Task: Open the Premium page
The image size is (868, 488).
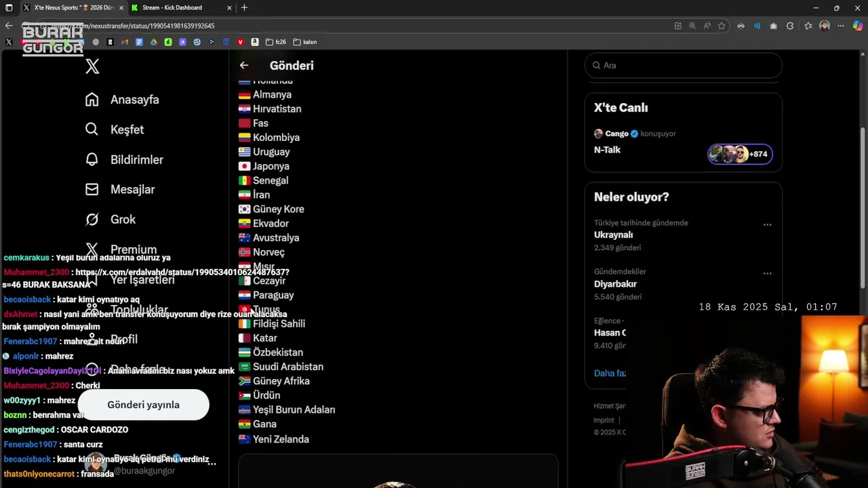Action: [121, 249]
